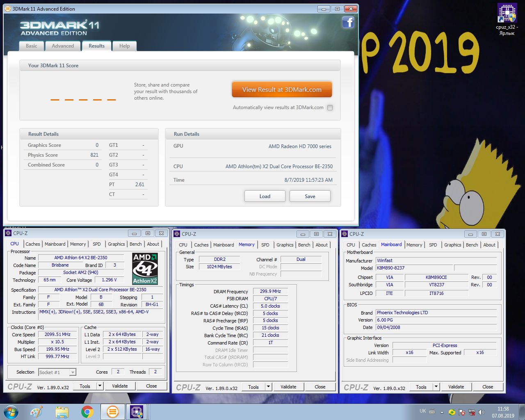Image resolution: width=525 pixels, height=420 pixels.
Task: Click Tools button in the CPU window
Action: click(85, 386)
